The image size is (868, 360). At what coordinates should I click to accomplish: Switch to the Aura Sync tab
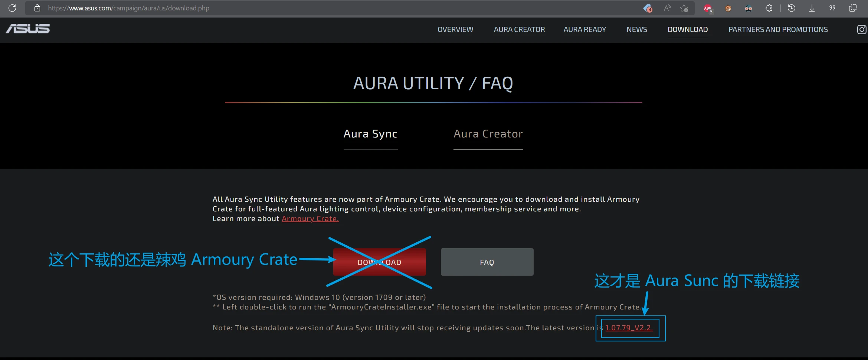[370, 134]
